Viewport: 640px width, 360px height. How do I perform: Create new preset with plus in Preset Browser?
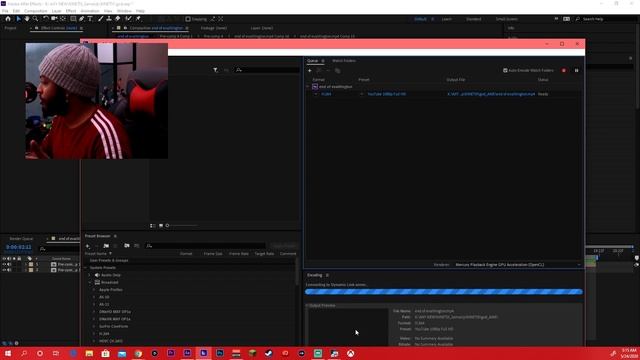coord(87,246)
